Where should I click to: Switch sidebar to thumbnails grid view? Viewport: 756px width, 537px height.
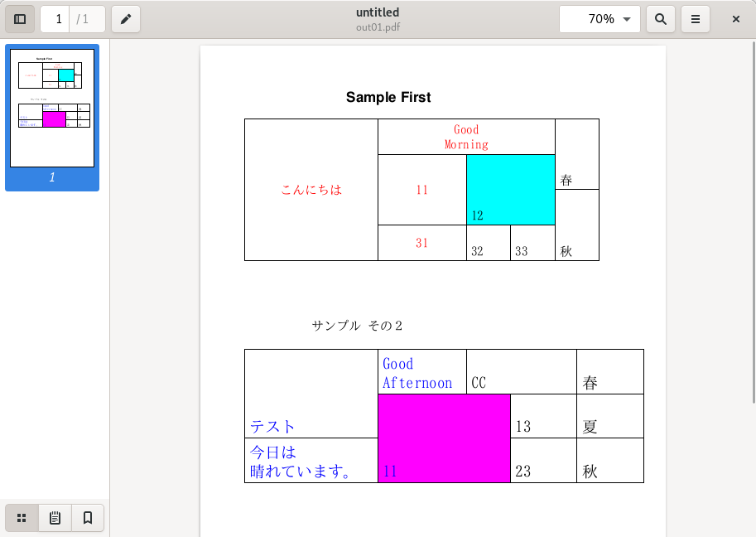[21, 517]
